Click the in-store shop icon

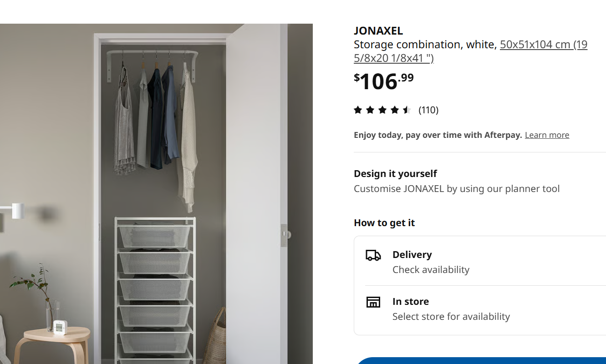click(x=373, y=302)
